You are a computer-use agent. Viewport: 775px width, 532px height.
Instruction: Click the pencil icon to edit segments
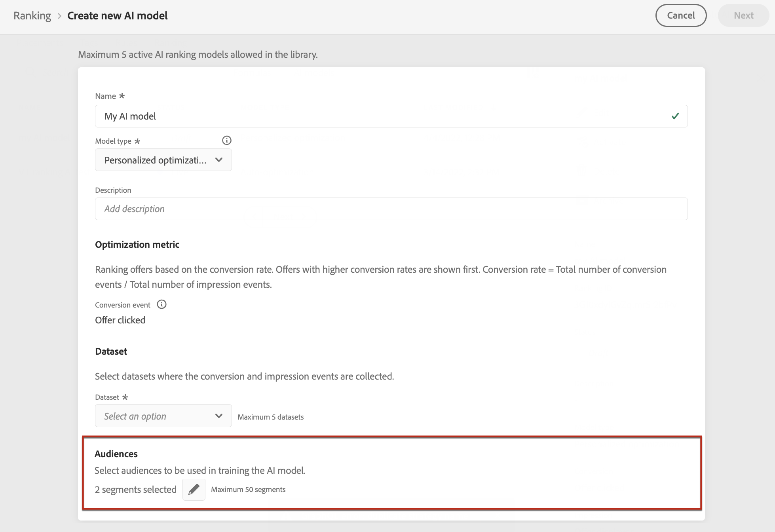(194, 490)
